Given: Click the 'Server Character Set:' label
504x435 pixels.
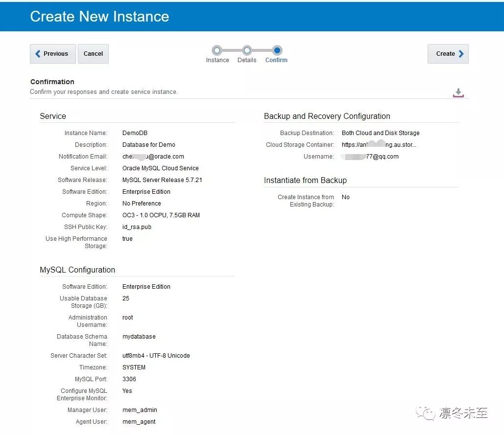Looking at the screenshot, I should point(79,356).
